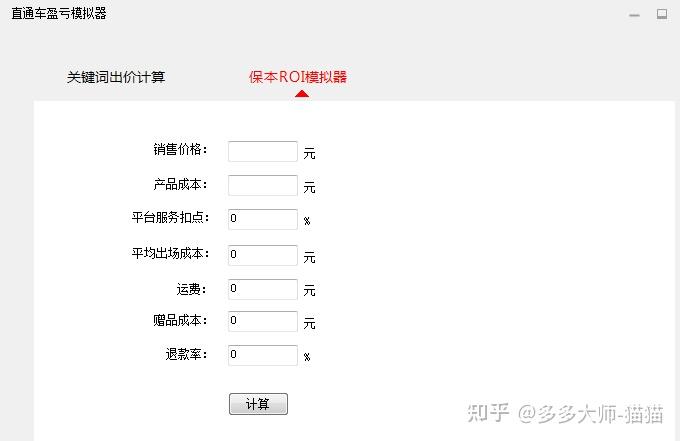Select the 平均出场成本 input field

[263, 255]
